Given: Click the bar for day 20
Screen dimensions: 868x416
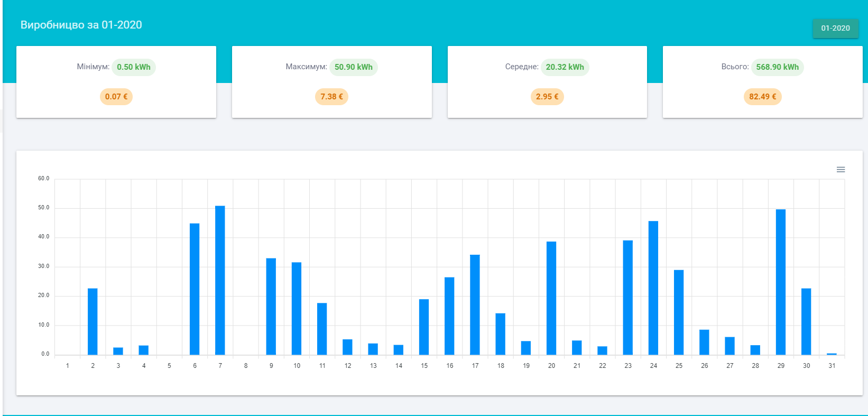Looking at the screenshot, I should (551, 298).
